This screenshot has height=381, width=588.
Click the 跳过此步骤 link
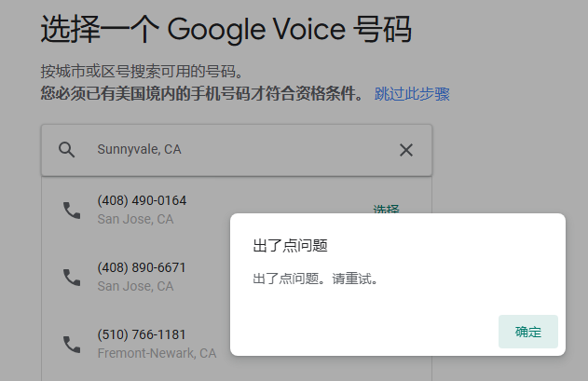point(412,94)
